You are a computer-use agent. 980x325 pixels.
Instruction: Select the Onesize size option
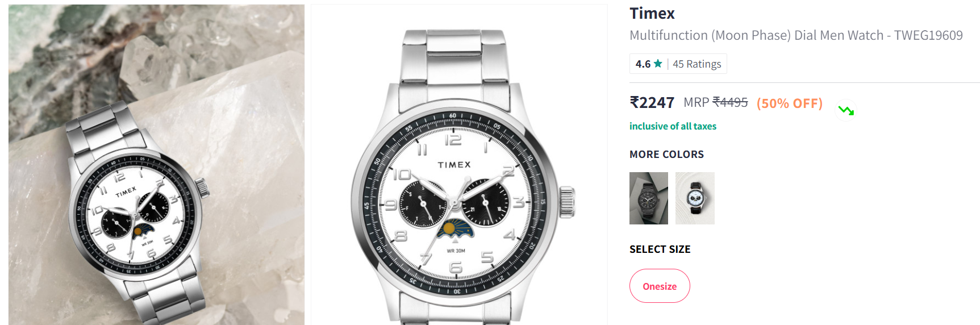point(660,286)
